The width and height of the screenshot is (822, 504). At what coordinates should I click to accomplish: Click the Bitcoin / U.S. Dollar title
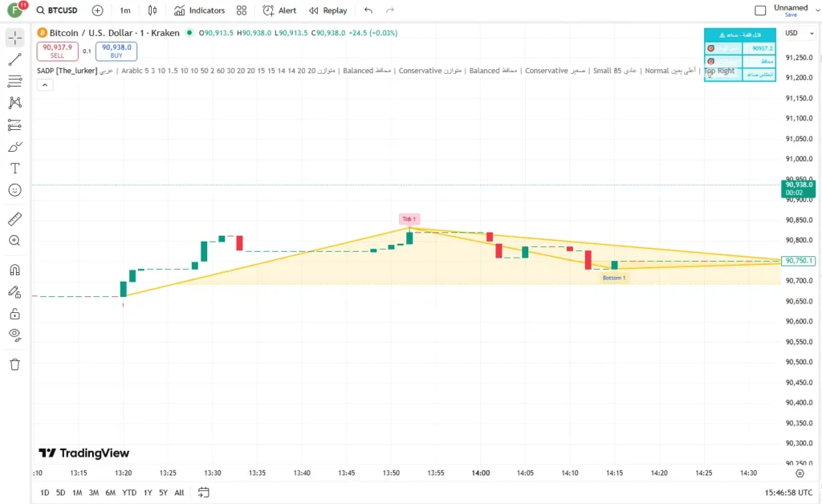pos(114,33)
